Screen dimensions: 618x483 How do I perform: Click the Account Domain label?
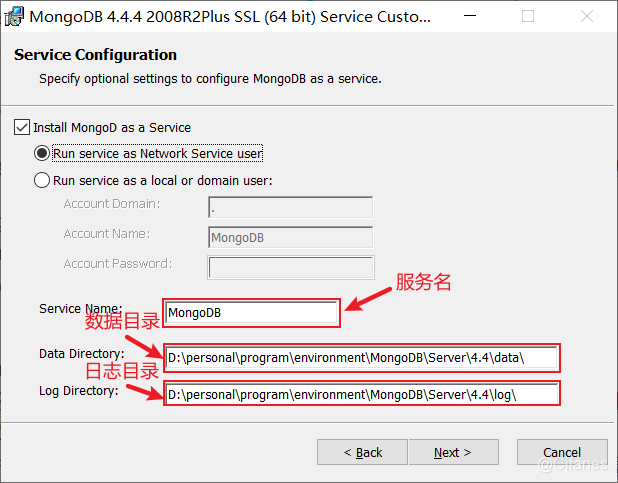click(112, 204)
